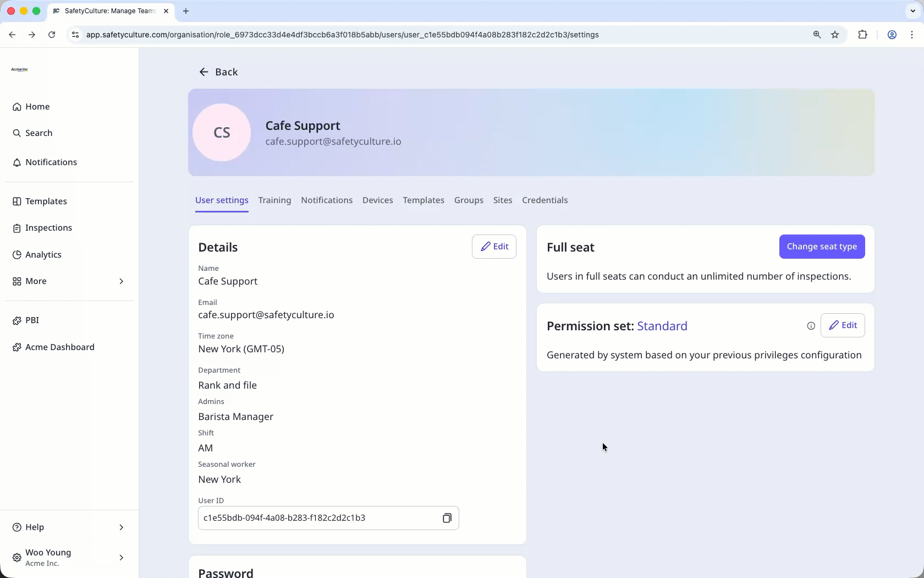The height and width of the screenshot is (578, 924).
Task: Close the SafetyCulture browser tab
Action: (166, 11)
